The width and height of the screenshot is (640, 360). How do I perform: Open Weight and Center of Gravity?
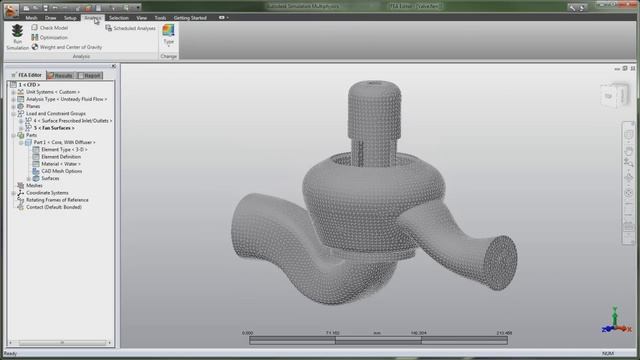67,47
